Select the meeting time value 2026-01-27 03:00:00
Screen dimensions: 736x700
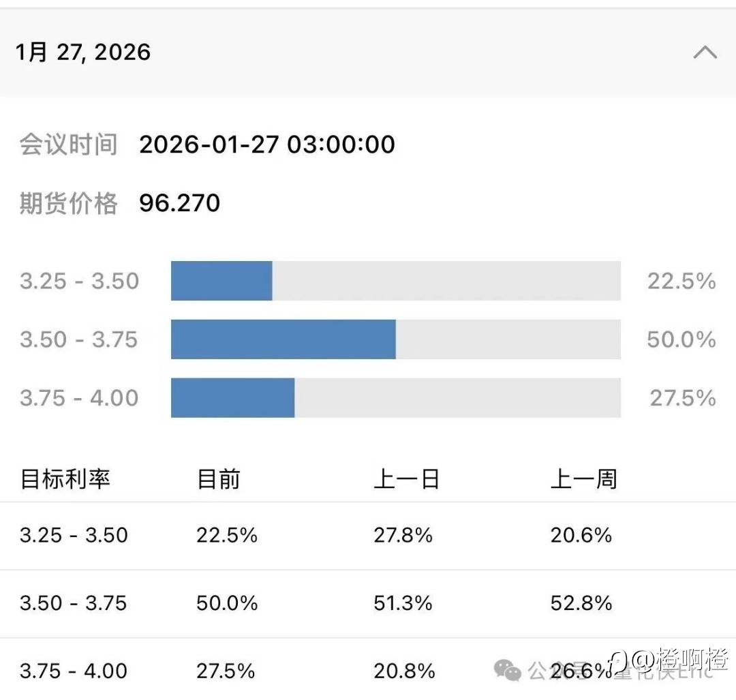coord(267,144)
